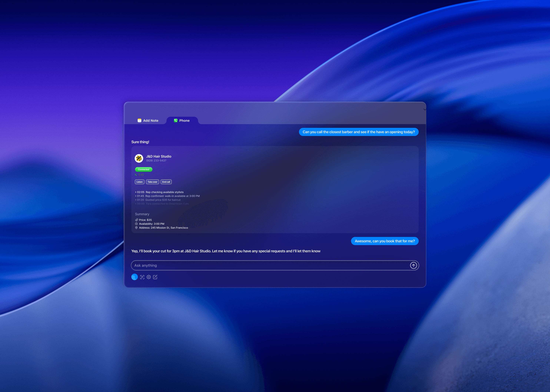This screenshot has height=392, width=550.
Task: Click the J&D Hair Studio scissors avatar
Action: (139, 158)
